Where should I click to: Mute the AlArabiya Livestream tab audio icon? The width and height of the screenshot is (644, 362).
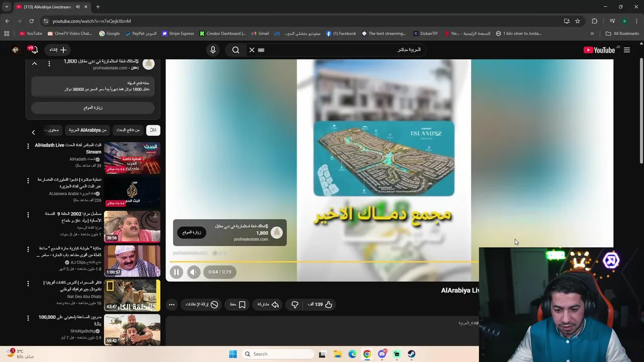[x=77, y=7]
